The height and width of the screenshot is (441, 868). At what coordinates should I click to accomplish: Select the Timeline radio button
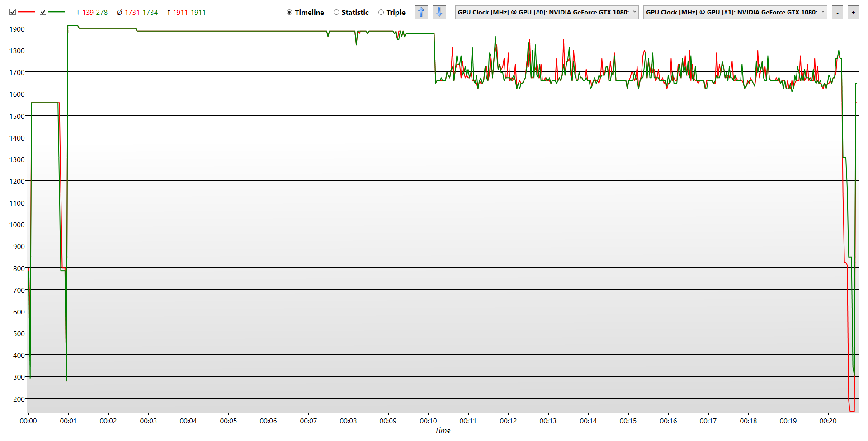point(289,13)
